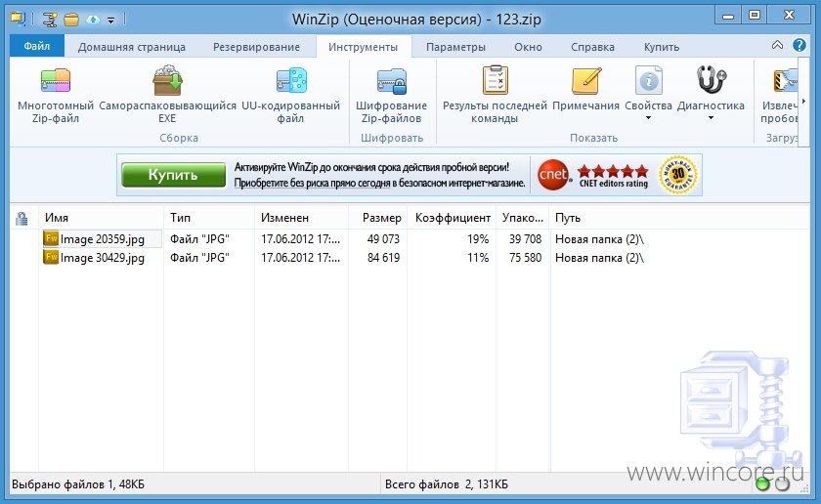This screenshot has height=504, width=821.
Task: Click the CNET editors rating stars
Action: tap(613, 171)
